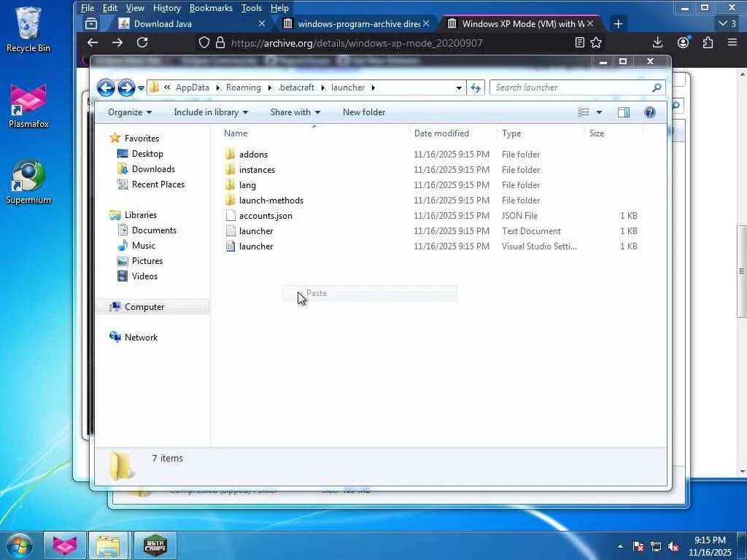Open Windows Explorer from the taskbar
This screenshot has height=560, width=747.
coord(109,545)
